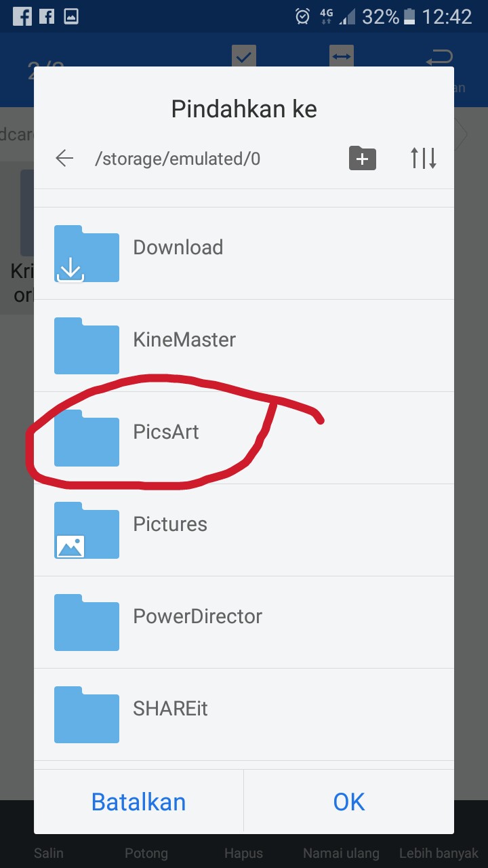The width and height of the screenshot is (488, 868).
Task: Choose Salin from the bottom action bar
Action: (48, 853)
